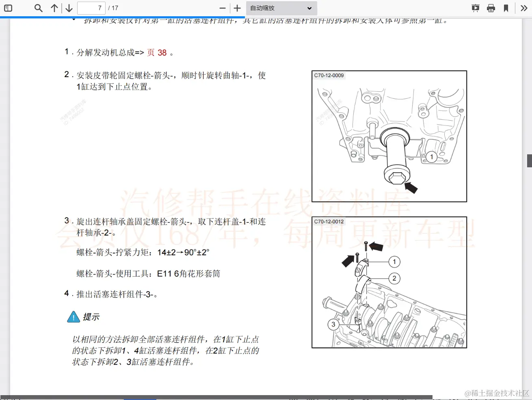Image resolution: width=532 pixels, height=400 pixels.
Task: Follow the red 页 38 hyperlink
Action: 157,52
